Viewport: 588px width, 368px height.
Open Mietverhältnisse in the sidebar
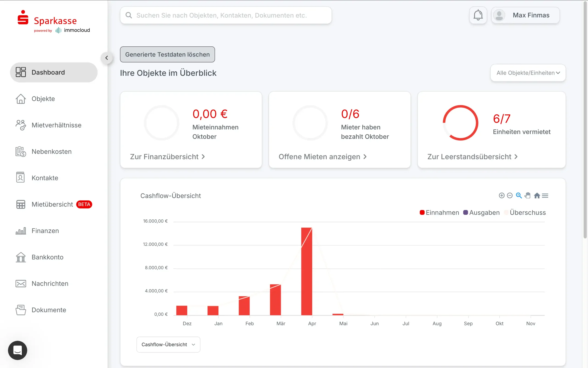[56, 125]
